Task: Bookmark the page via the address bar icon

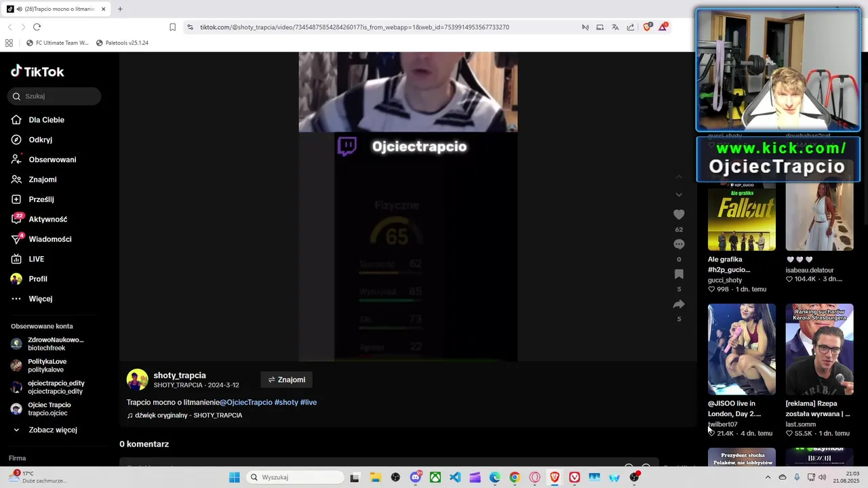Action: point(172,27)
